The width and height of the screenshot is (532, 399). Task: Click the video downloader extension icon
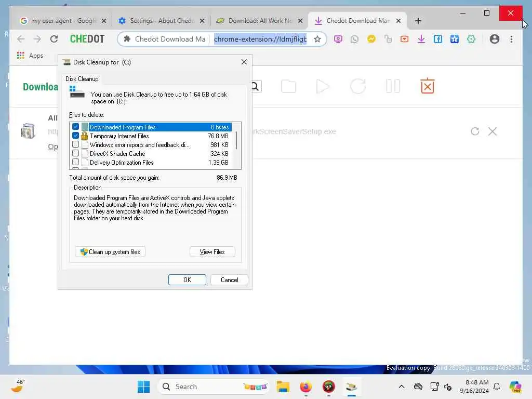click(x=404, y=39)
